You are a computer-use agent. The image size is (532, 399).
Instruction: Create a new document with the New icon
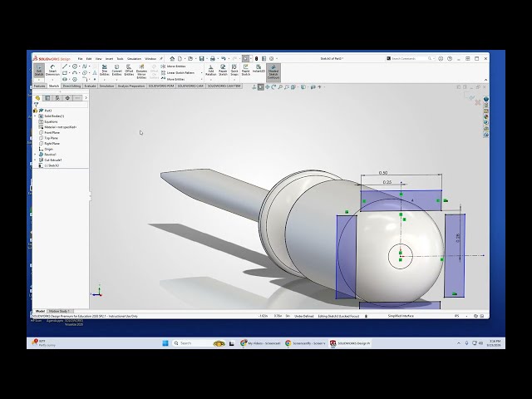click(x=180, y=58)
